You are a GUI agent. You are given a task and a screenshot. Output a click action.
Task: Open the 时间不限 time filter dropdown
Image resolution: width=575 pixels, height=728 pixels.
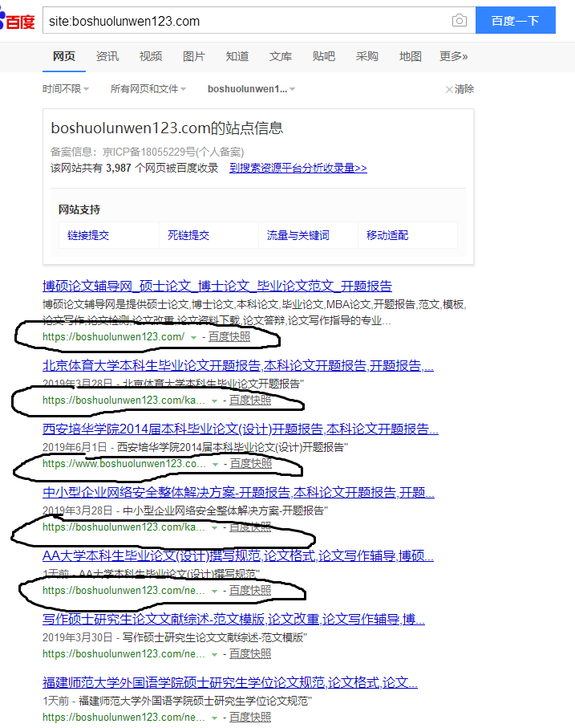coord(66,88)
